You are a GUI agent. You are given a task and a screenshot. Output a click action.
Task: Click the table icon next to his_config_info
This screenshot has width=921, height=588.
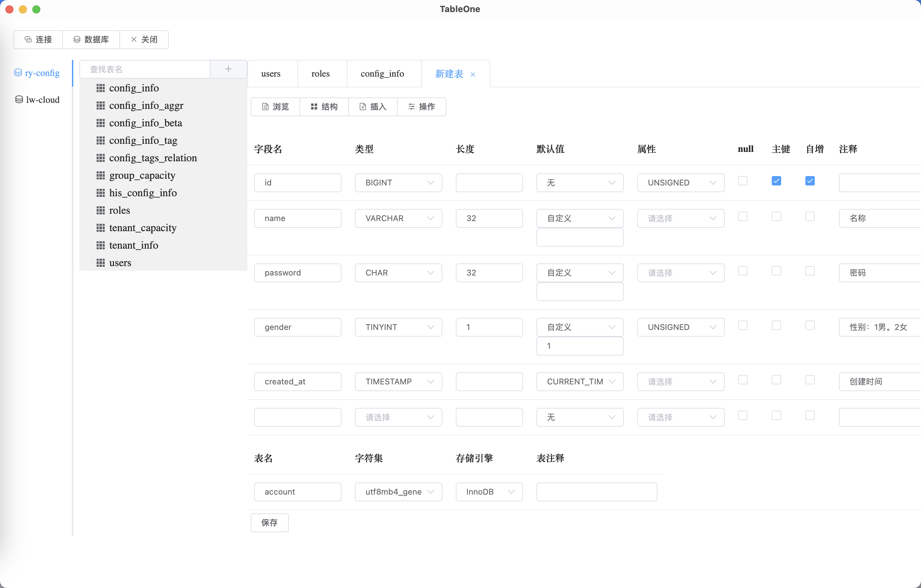click(101, 193)
